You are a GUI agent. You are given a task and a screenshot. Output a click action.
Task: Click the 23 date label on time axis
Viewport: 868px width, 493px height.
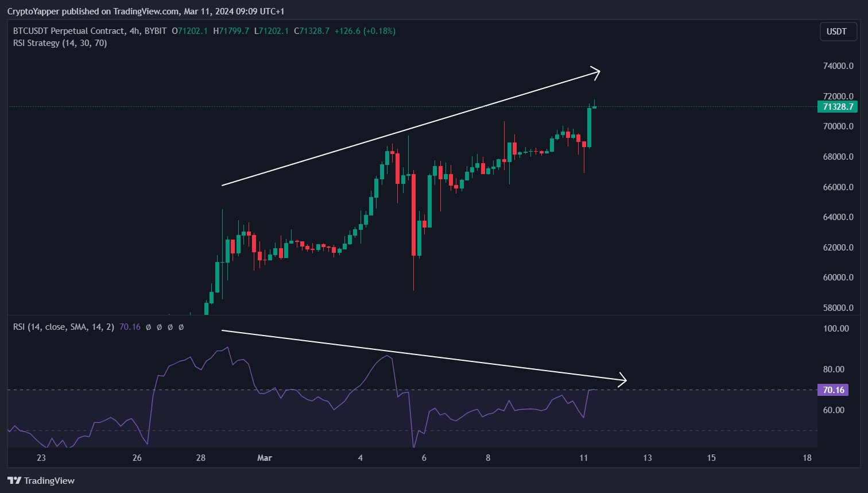point(41,458)
